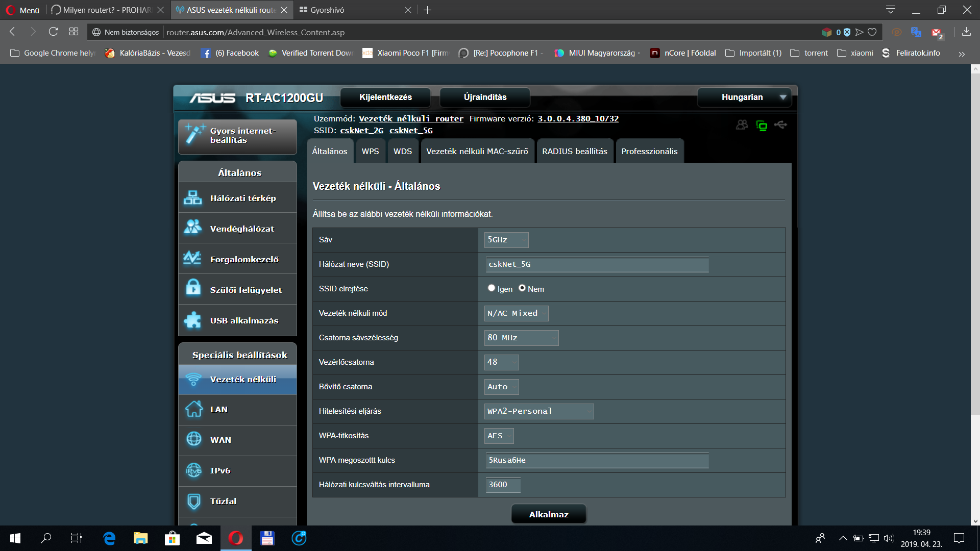Image resolution: width=980 pixels, height=551 pixels.
Task: Open the Forgalomkezelő traffic manager icon
Action: click(192, 259)
